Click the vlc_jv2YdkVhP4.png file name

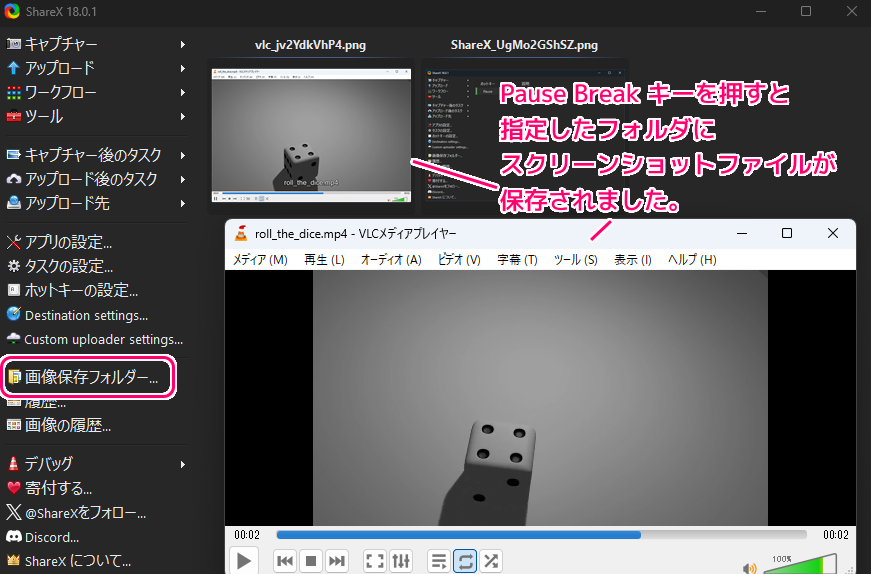(x=311, y=45)
